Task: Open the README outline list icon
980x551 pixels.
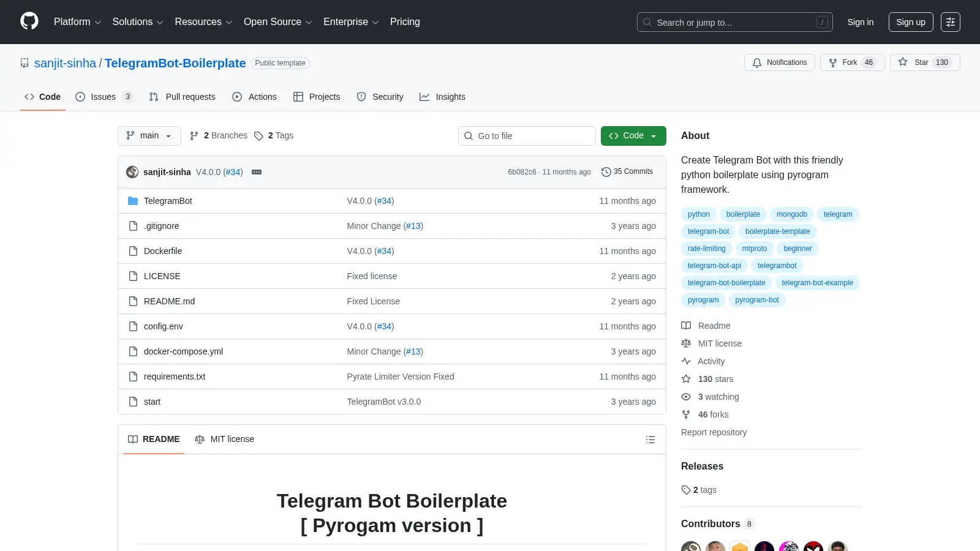Action: coord(650,440)
